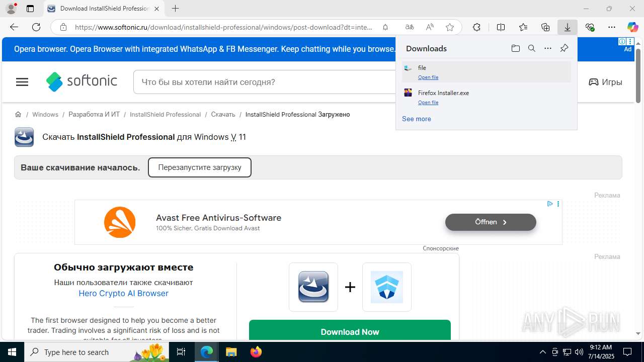Click the InstallShield Professional app icon thumbnail
The width and height of the screenshot is (644, 362).
(313, 287)
